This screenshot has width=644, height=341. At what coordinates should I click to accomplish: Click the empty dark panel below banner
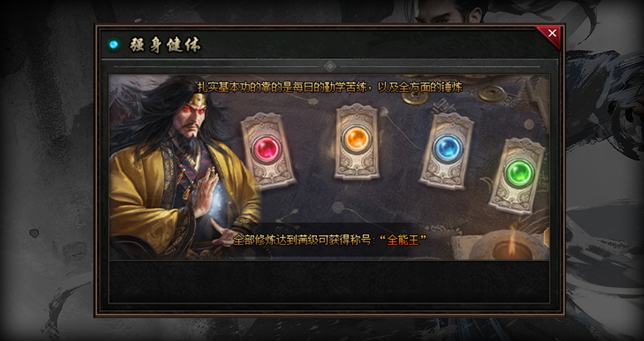[x=329, y=282]
